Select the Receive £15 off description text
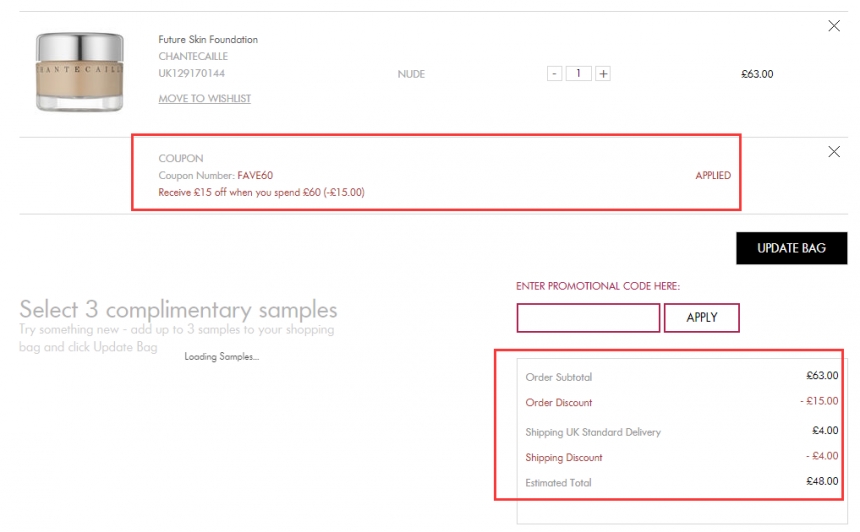 pos(261,193)
